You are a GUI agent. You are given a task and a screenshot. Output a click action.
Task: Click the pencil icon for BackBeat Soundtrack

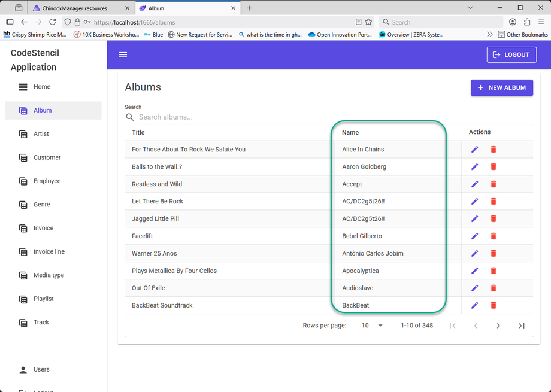(474, 305)
